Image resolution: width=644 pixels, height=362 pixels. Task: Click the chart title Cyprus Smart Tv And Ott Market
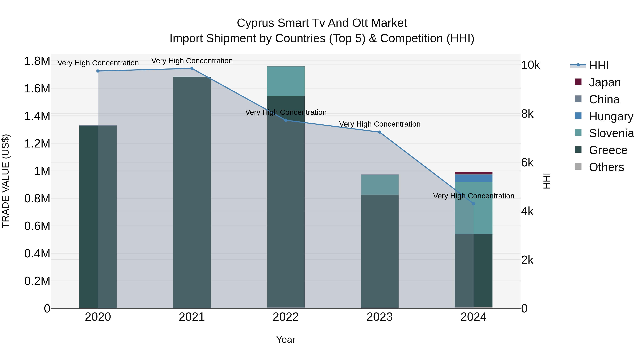pos(322,23)
